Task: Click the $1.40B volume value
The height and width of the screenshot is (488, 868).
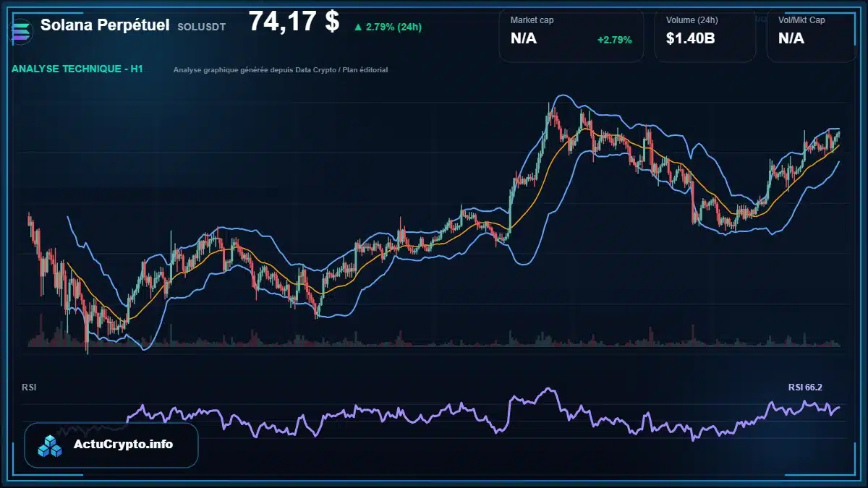Action: point(691,39)
